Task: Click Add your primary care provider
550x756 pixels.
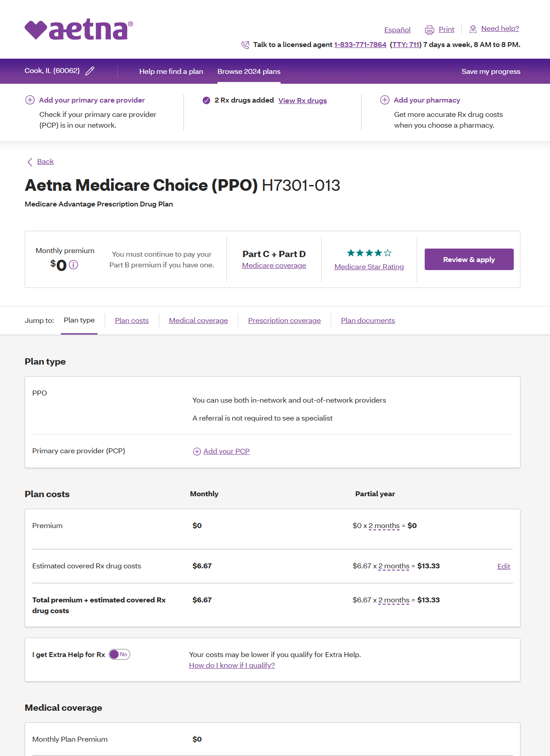Action: pyautogui.click(x=92, y=100)
